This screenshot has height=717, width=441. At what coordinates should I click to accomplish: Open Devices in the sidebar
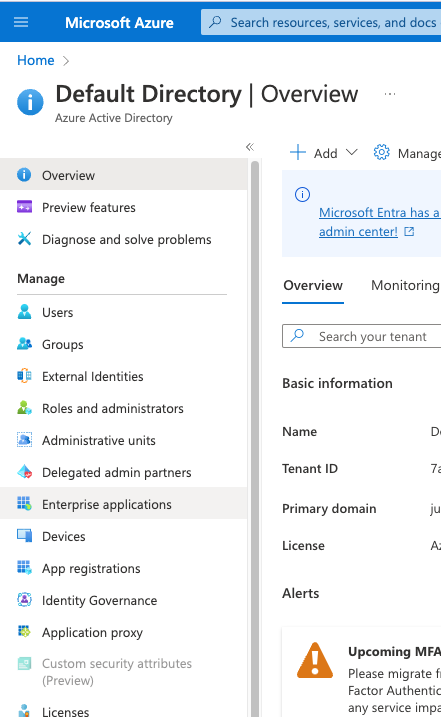(124, 536)
